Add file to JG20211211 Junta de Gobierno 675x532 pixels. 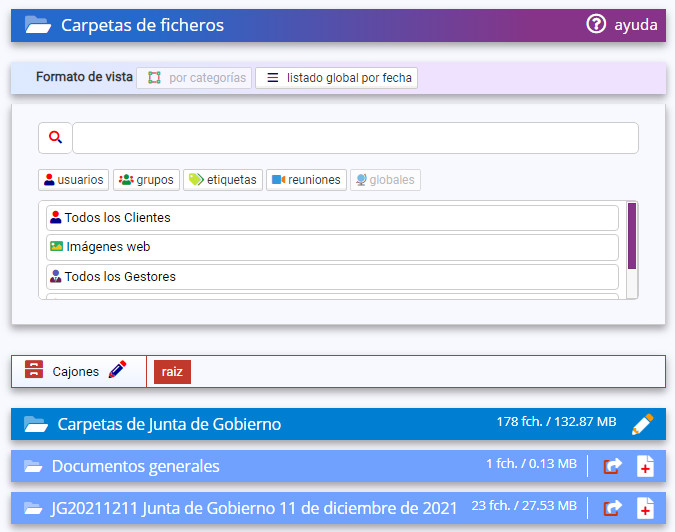[645, 508]
